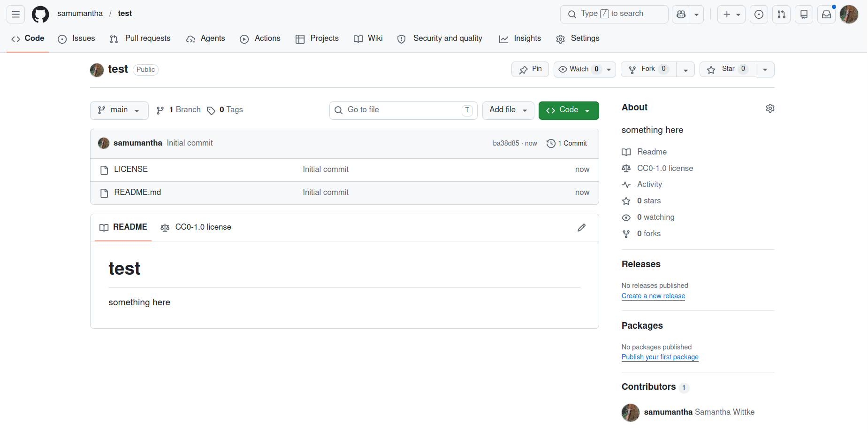Expand the main branch selector dropdown
Viewport: 868px width, 433px height.
pyautogui.click(x=119, y=110)
